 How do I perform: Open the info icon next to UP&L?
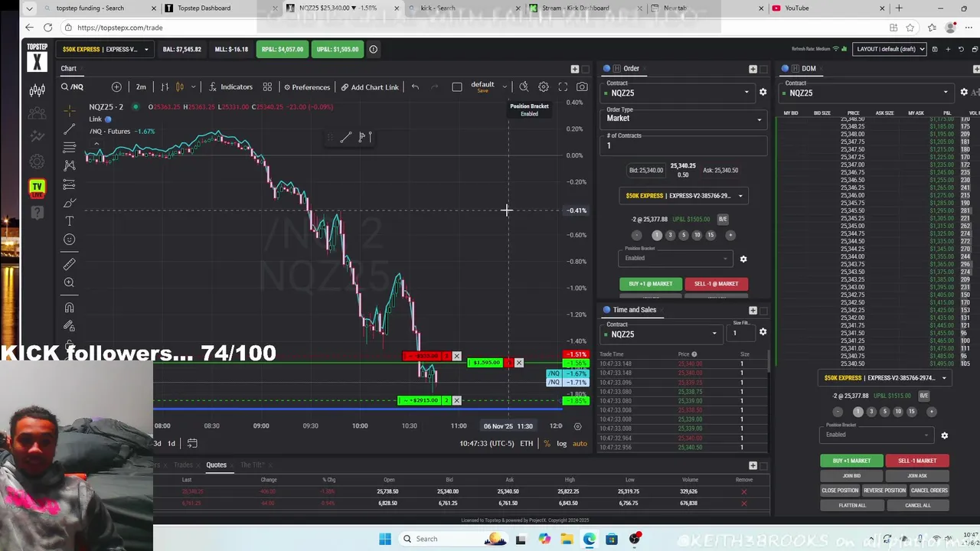tap(373, 49)
